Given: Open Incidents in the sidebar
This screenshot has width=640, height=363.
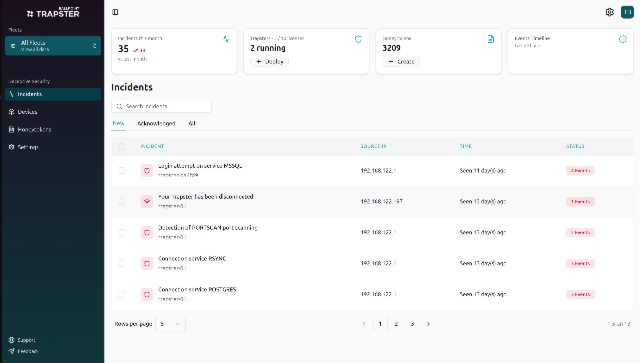Looking at the screenshot, I should [x=53, y=94].
